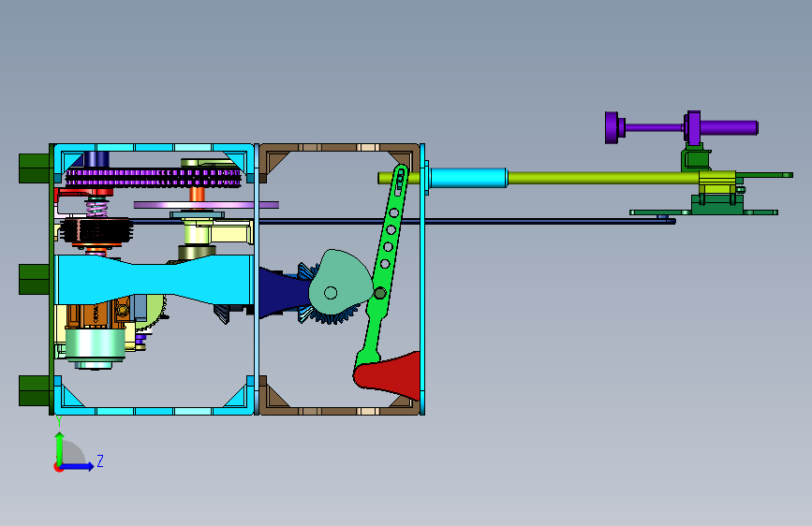Select the black knurled gear
The width and height of the screenshot is (812, 526).
(x=96, y=231)
